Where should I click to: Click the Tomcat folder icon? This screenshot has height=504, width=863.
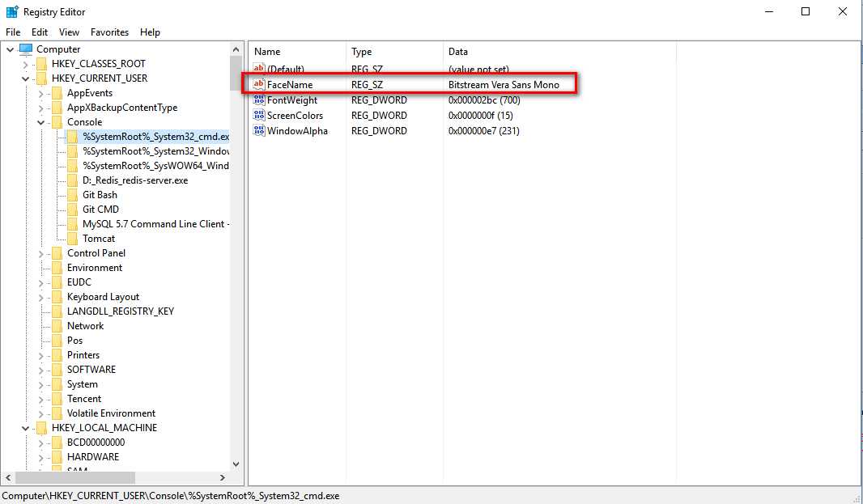pyautogui.click(x=72, y=238)
